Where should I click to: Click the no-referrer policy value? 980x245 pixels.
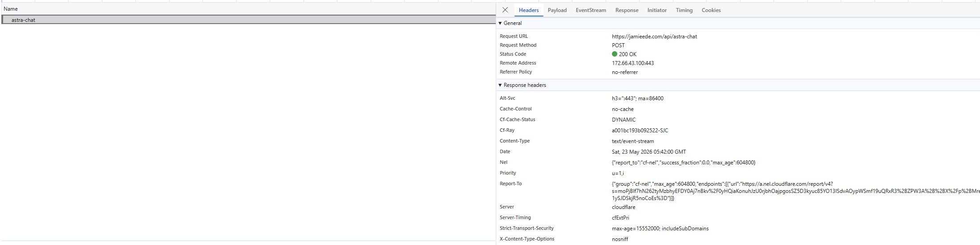click(x=625, y=72)
